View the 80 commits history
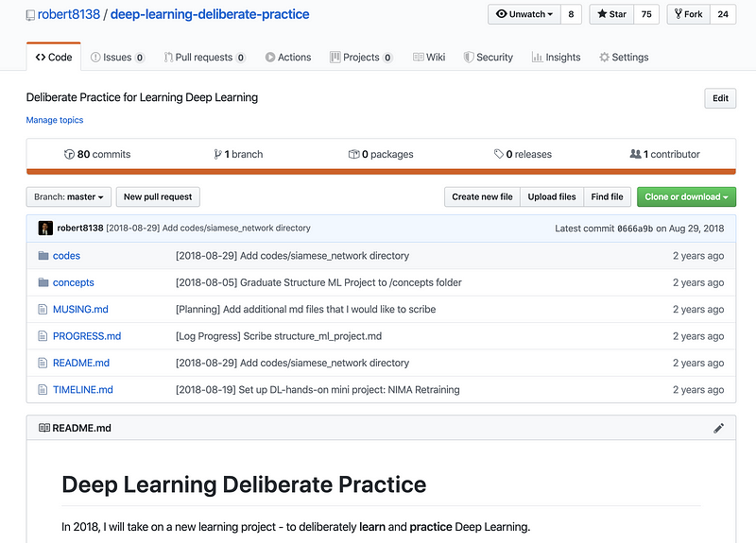 coord(97,154)
